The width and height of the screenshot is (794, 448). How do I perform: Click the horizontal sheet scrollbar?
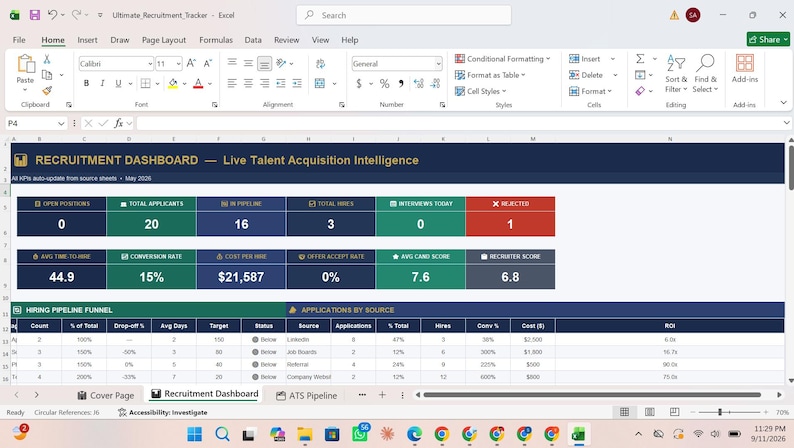(592, 395)
